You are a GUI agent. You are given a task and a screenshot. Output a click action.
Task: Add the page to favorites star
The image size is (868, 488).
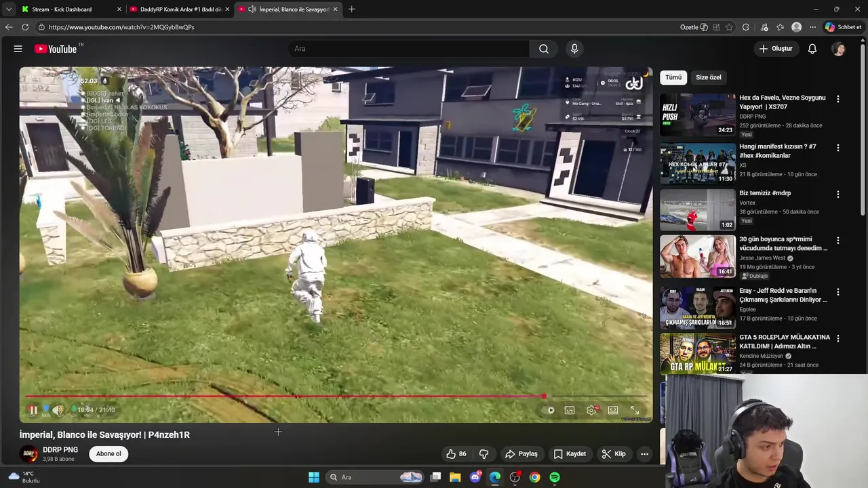pos(729,27)
